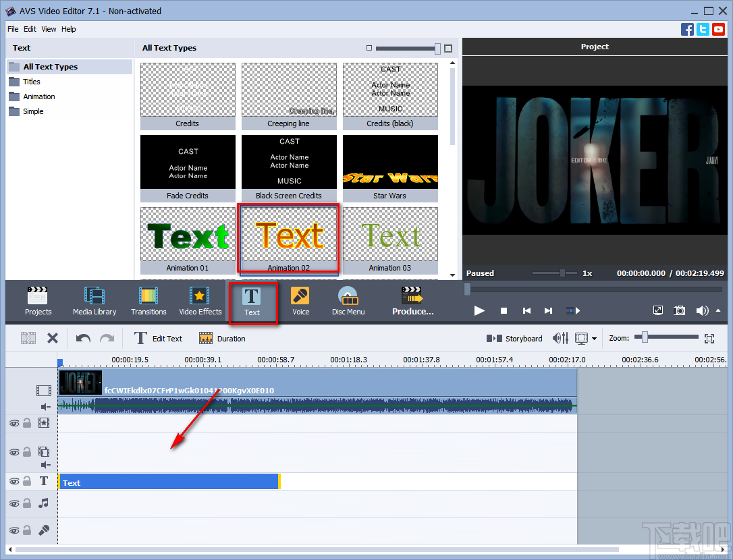Lock the video effects track
This screenshot has width=733, height=560.
point(27,423)
